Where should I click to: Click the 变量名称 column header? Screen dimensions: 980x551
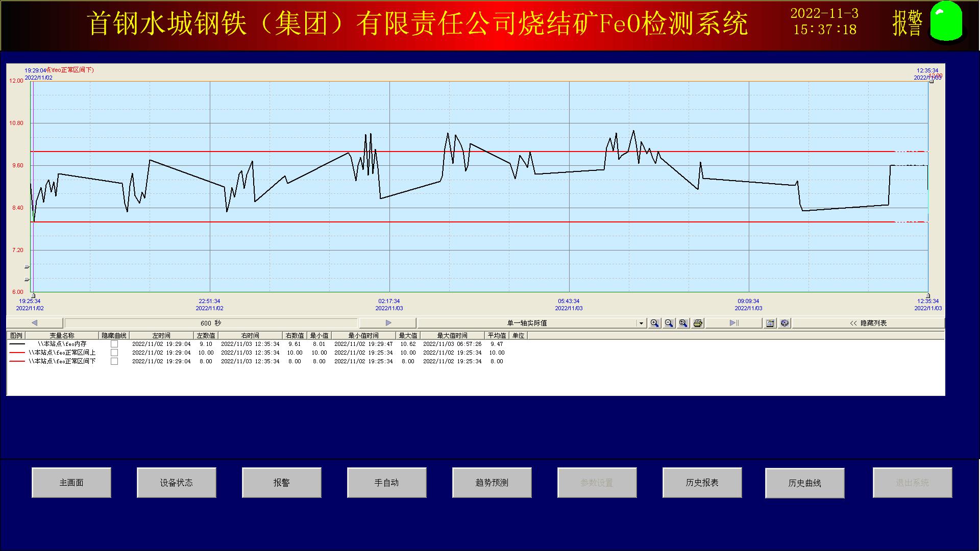62,336
